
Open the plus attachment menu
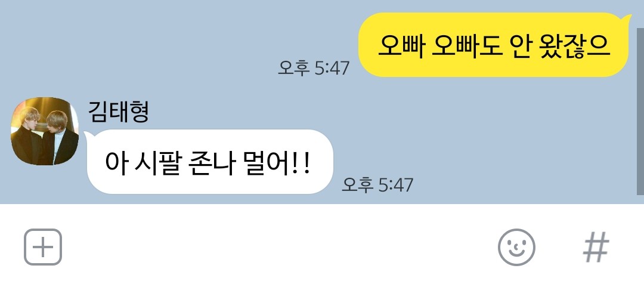[x=43, y=247]
